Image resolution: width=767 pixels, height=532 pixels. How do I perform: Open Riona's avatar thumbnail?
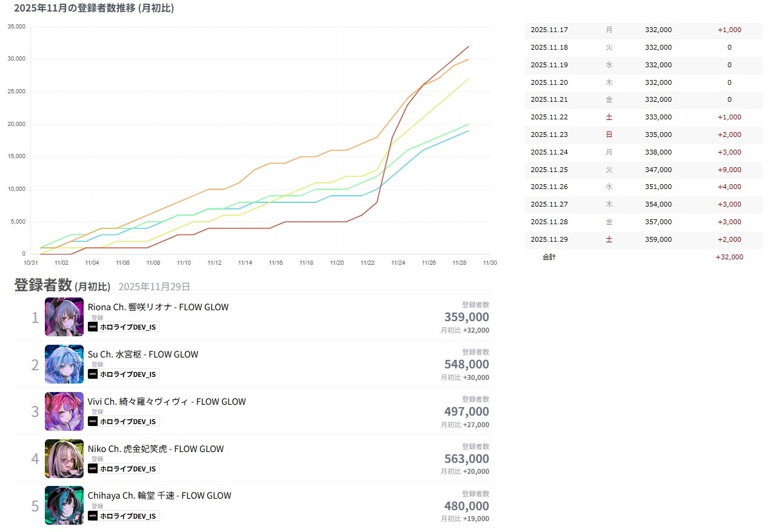[64, 317]
